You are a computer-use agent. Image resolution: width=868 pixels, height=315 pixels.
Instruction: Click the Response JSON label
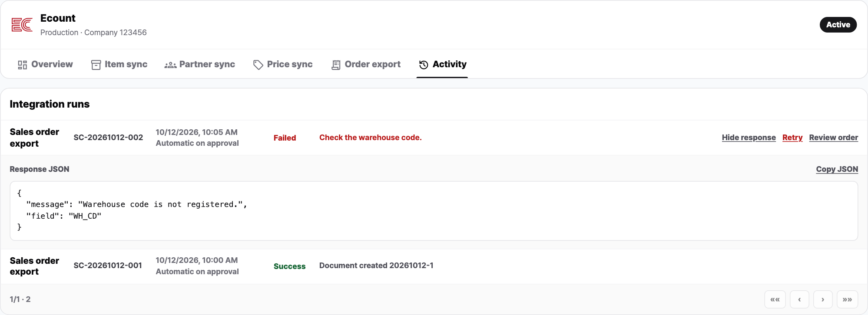point(40,169)
